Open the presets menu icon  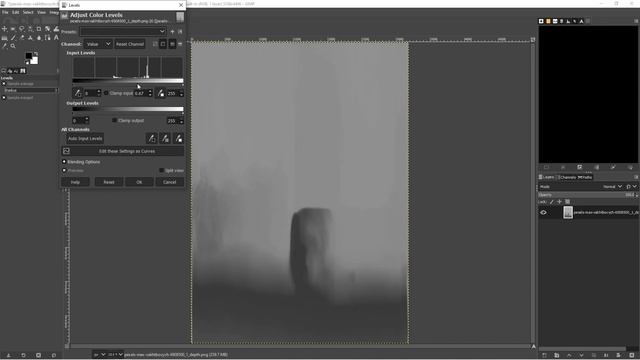[x=180, y=31]
